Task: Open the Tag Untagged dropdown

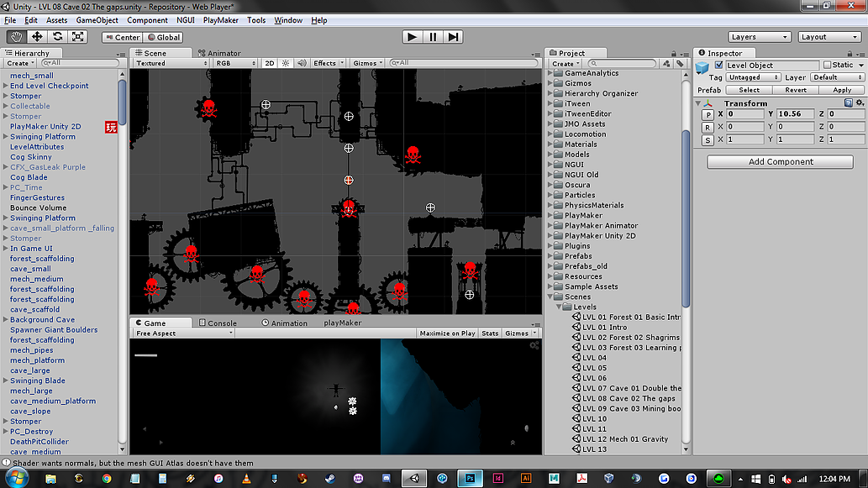Action: click(x=753, y=77)
